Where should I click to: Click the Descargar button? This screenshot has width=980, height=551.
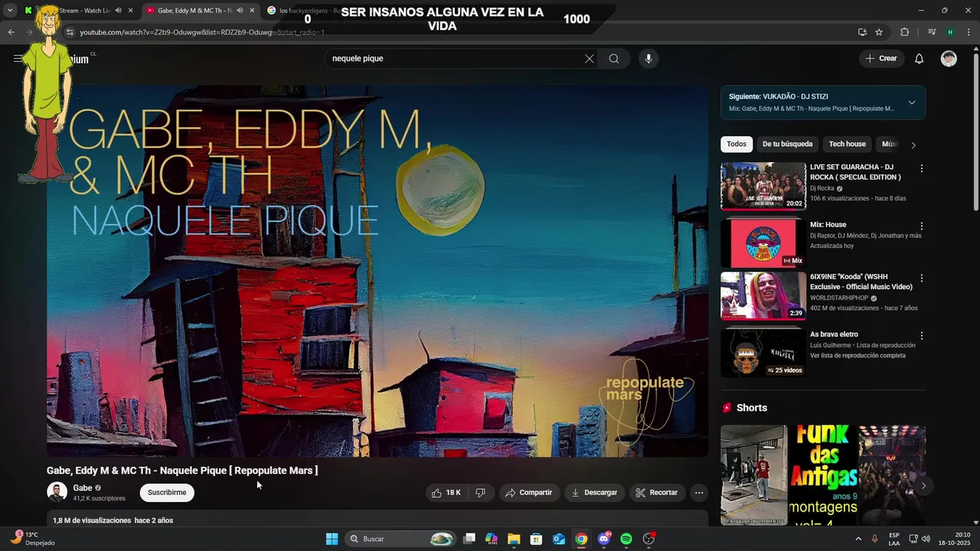coord(595,493)
